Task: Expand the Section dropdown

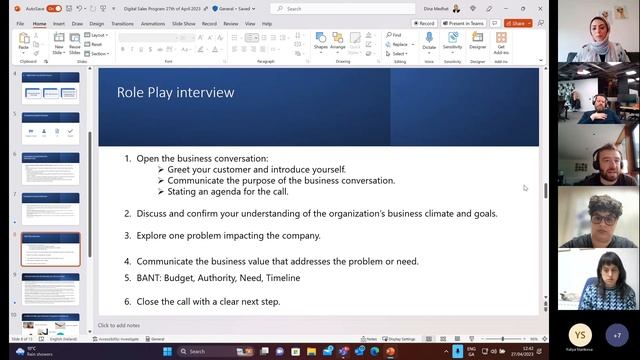Action: (97, 53)
